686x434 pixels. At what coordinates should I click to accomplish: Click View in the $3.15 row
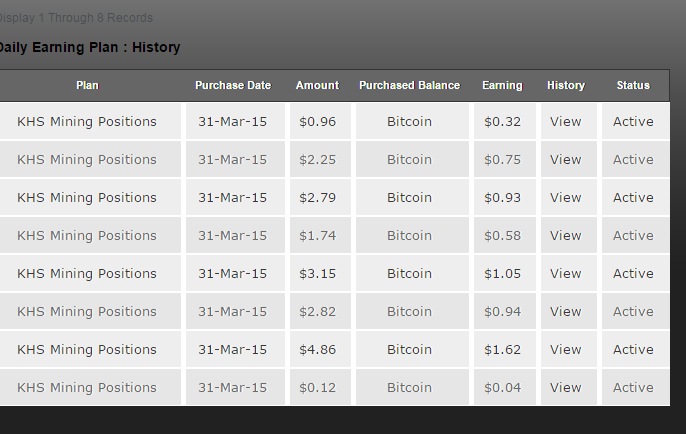(565, 274)
